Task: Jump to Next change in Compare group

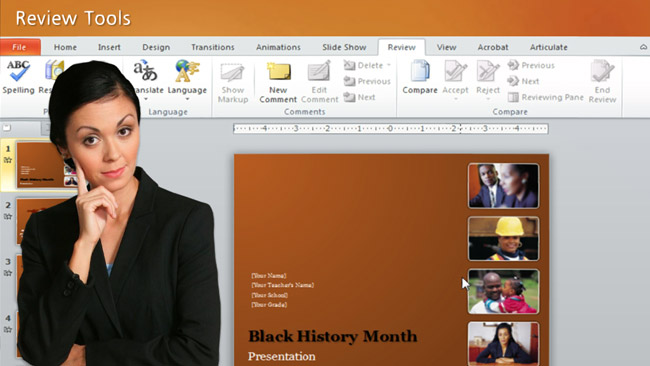Action: coord(524,81)
